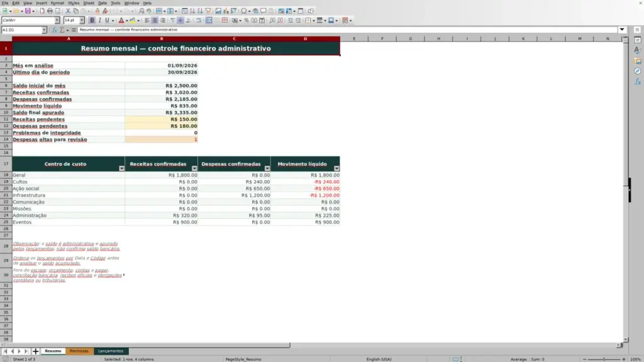Open the Data menu
This screenshot has height=362, width=644.
103,3
